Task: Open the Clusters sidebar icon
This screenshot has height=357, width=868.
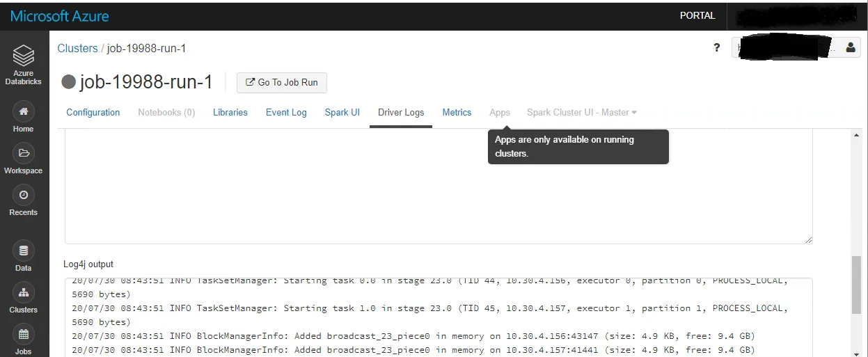Action: [24, 292]
